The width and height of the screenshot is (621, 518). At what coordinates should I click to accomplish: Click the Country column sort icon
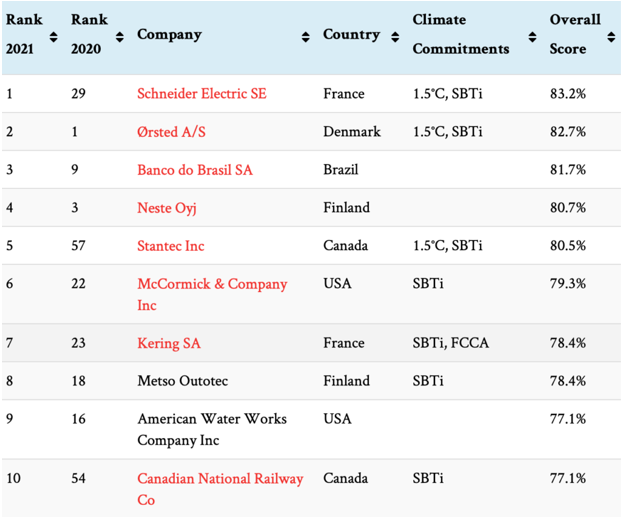point(395,37)
